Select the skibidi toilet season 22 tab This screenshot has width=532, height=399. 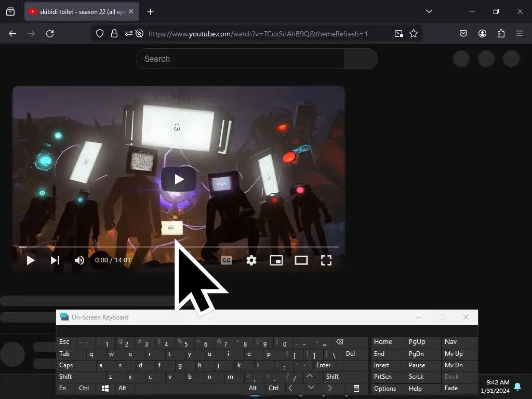pos(82,12)
